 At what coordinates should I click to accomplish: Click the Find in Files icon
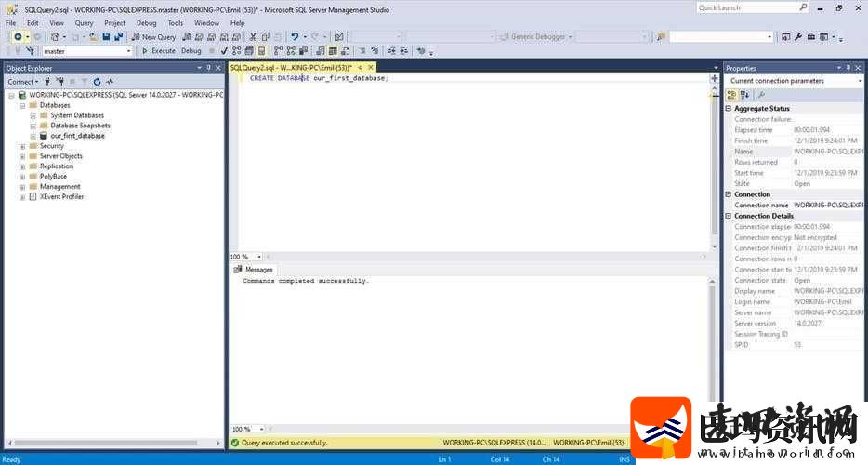pos(661,36)
